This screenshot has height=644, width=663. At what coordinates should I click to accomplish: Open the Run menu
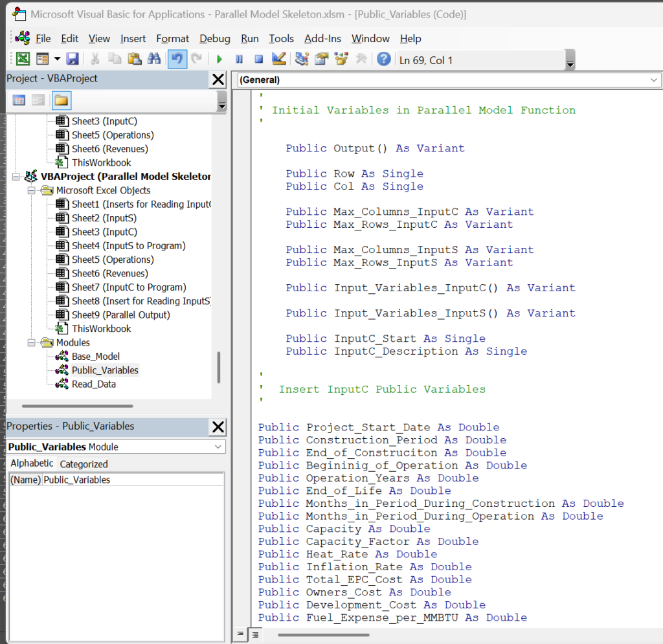tap(249, 38)
